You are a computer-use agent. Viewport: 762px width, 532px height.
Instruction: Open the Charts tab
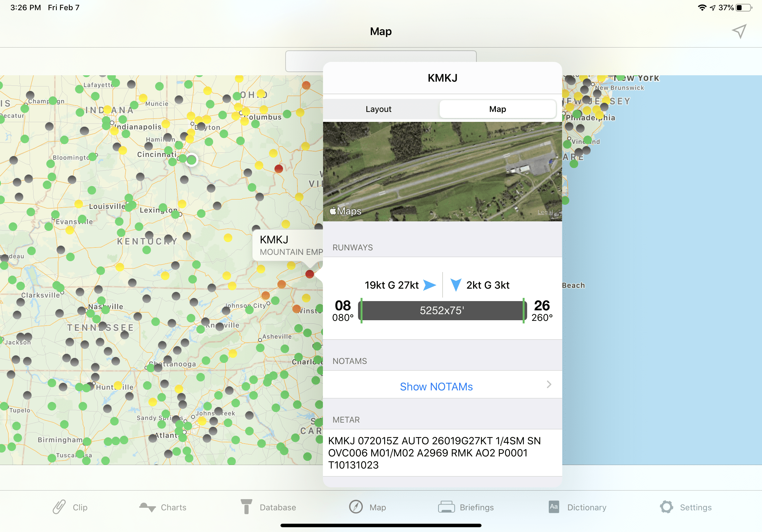(163, 507)
